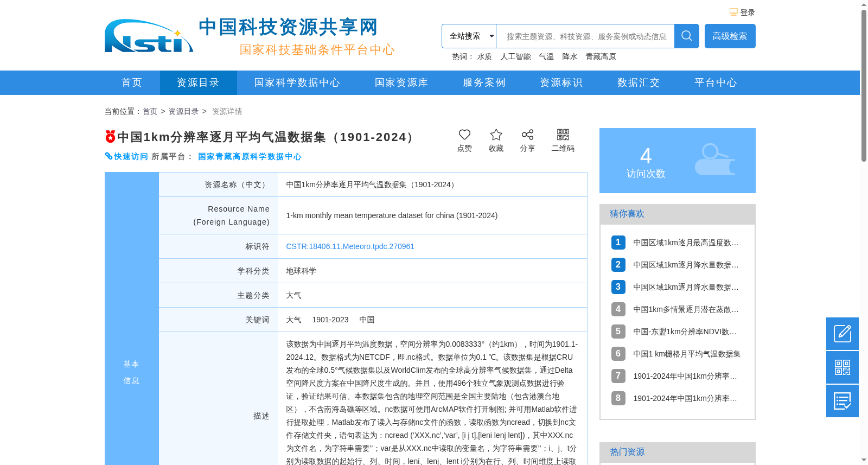The height and width of the screenshot is (465, 868).
Task: Select hot word 气温
Action: 546,56
